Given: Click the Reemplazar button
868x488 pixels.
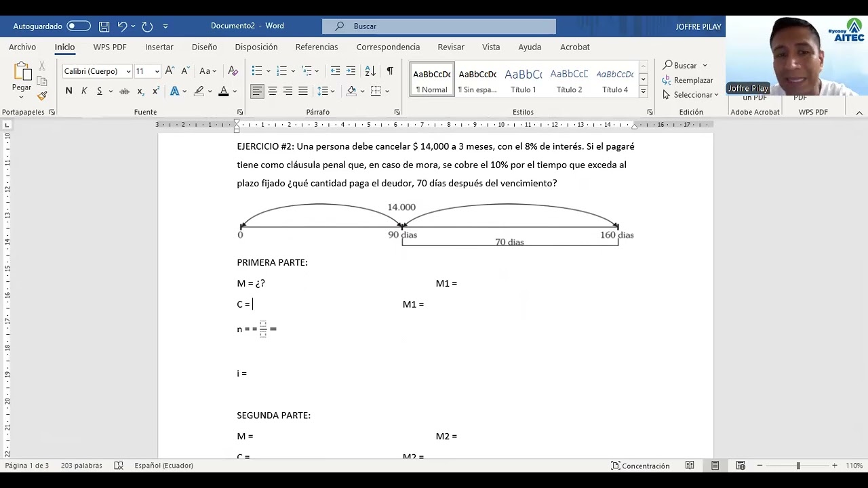Looking at the screenshot, I should pos(688,80).
